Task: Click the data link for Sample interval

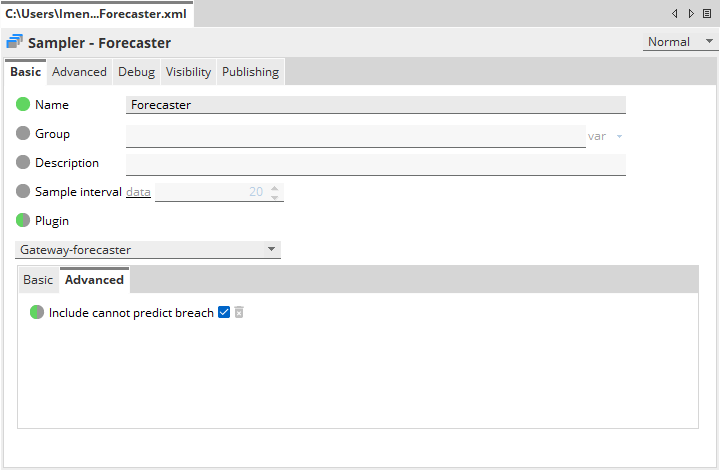Action: click(138, 191)
